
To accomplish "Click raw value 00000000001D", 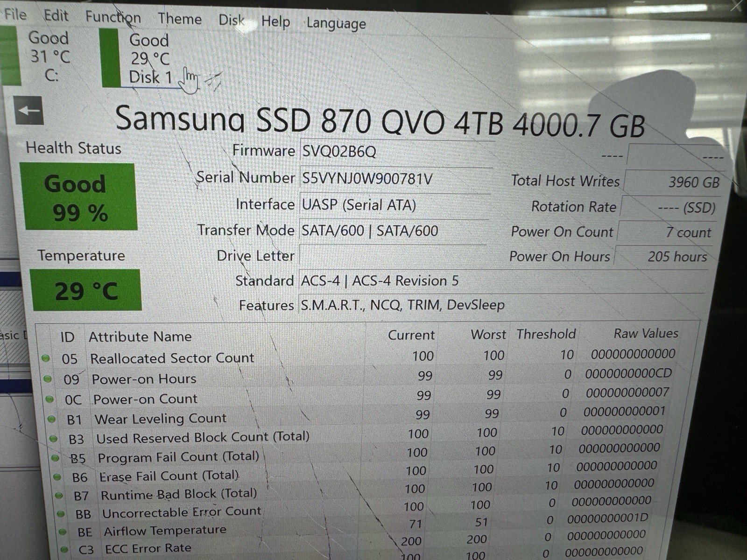I will coord(608,518).
